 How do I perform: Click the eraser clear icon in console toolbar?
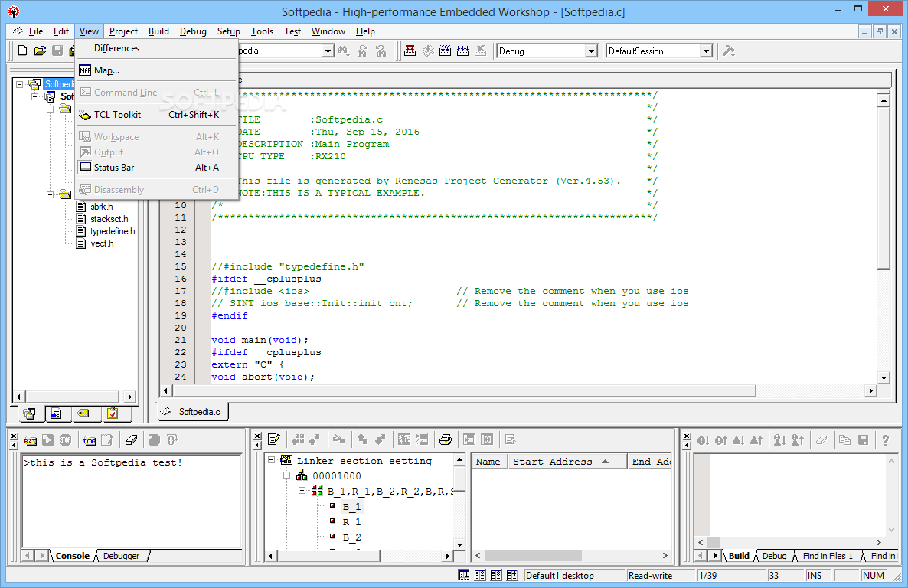(132, 440)
